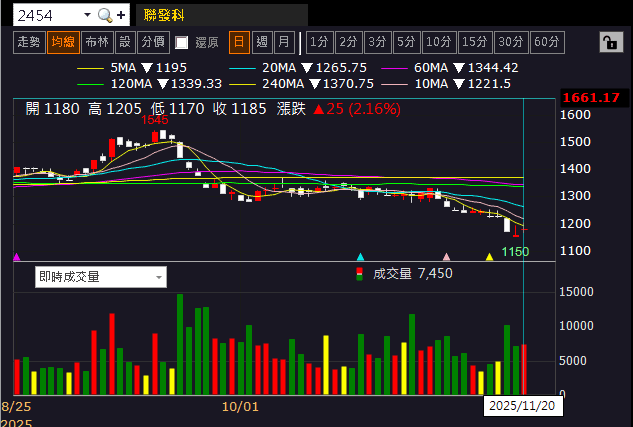Toggle the 還原 checkbox
The width and height of the screenshot is (633, 427).
(182, 42)
